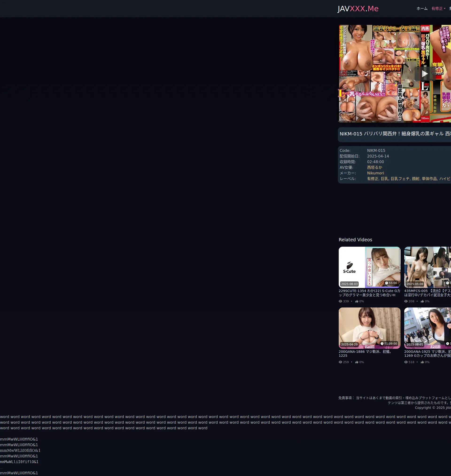
Task: Open the JAVXXX.Me site logo link
Action: click(x=358, y=9)
